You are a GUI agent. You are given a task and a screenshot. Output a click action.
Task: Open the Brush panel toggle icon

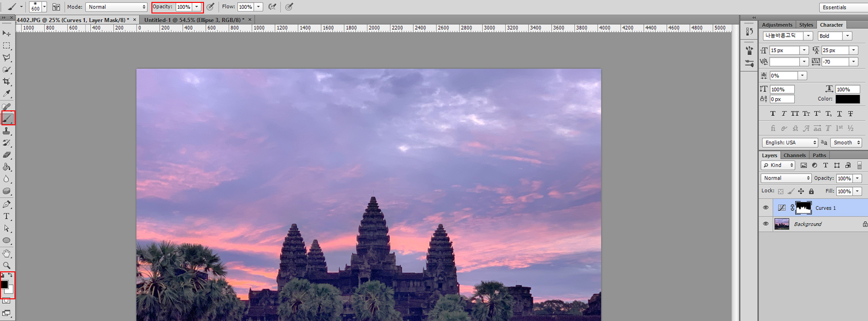tap(56, 7)
